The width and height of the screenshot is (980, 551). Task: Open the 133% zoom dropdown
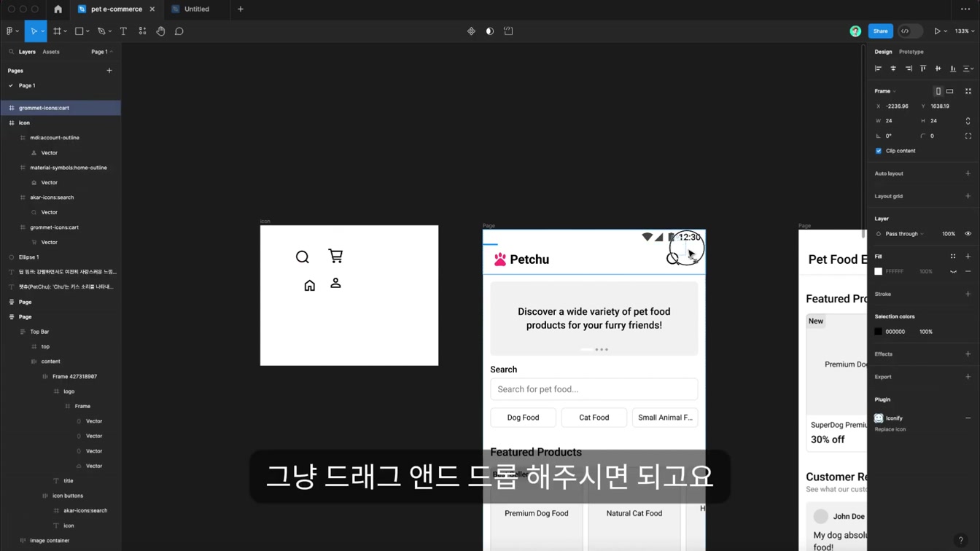click(964, 31)
